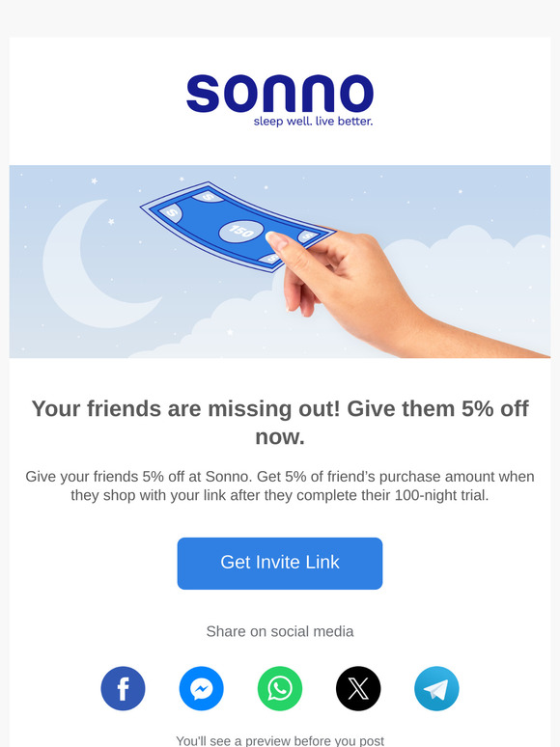Click the 'Give them 5% off' heading text
Screen dimensions: 560x747
tap(437, 409)
